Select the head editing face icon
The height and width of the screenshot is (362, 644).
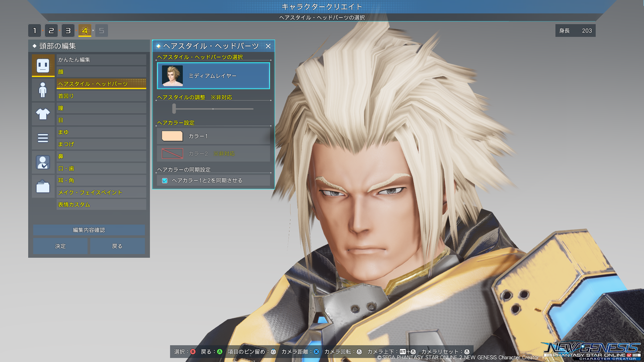tap(43, 65)
